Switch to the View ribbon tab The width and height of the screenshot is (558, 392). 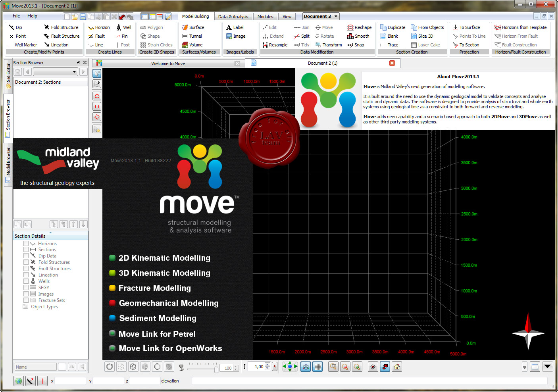click(x=287, y=17)
